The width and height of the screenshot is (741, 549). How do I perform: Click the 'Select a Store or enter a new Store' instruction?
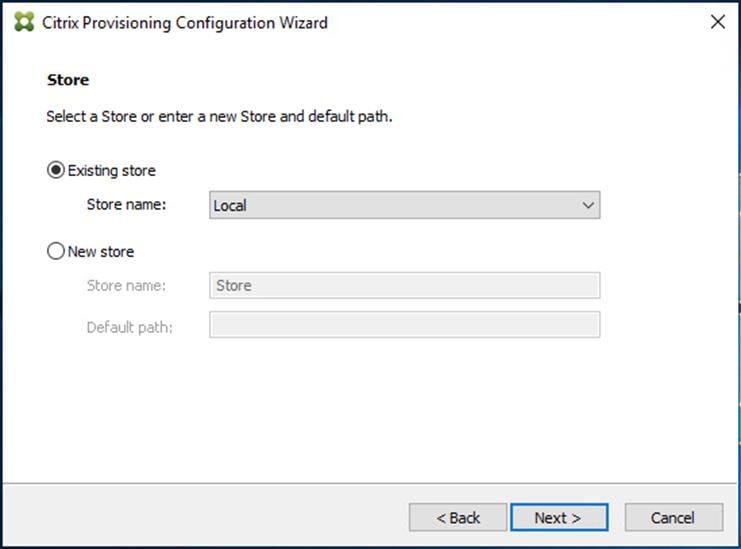coord(219,116)
